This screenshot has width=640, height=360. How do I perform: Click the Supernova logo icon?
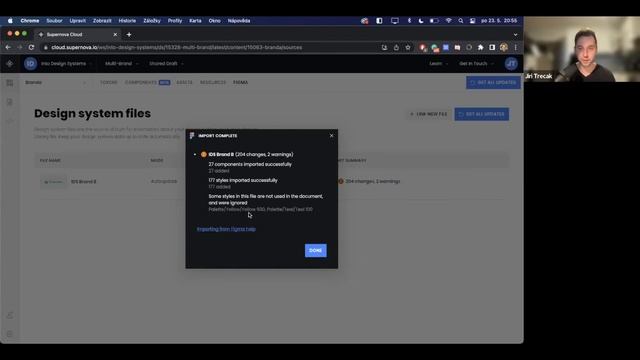(x=10, y=64)
